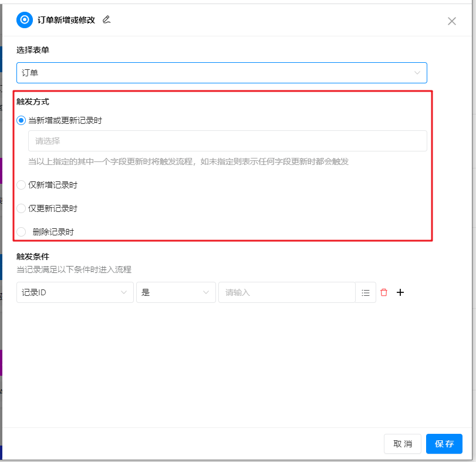
Task: Open the 是 operator dropdown
Action: click(175, 292)
